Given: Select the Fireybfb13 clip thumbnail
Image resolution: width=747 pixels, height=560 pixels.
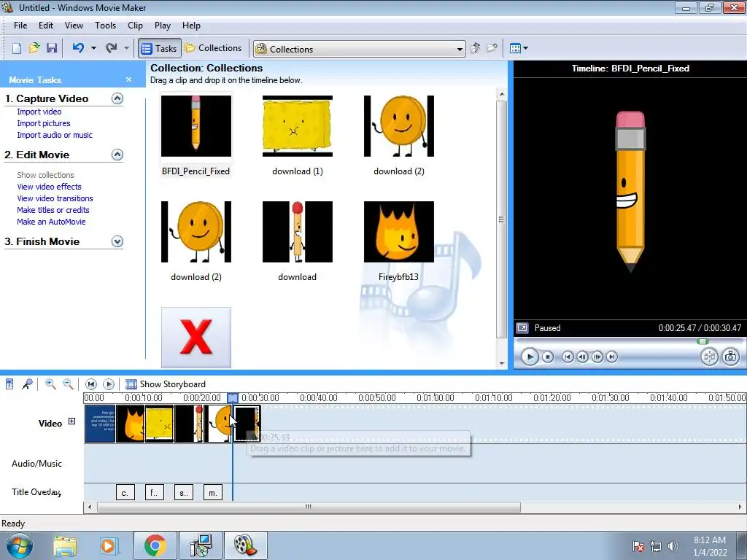Looking at the screenshot, I should [x=399, y=232].
